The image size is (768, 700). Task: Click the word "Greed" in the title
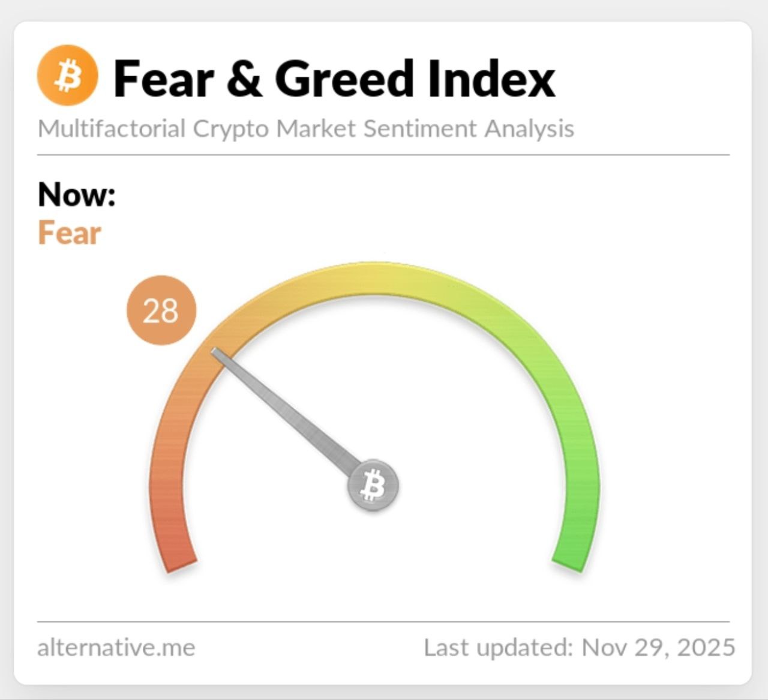point(344,79)
